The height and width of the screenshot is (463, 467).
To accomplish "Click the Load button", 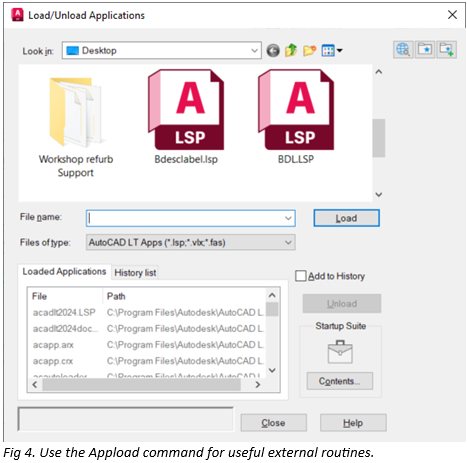I will coord(346,218).
